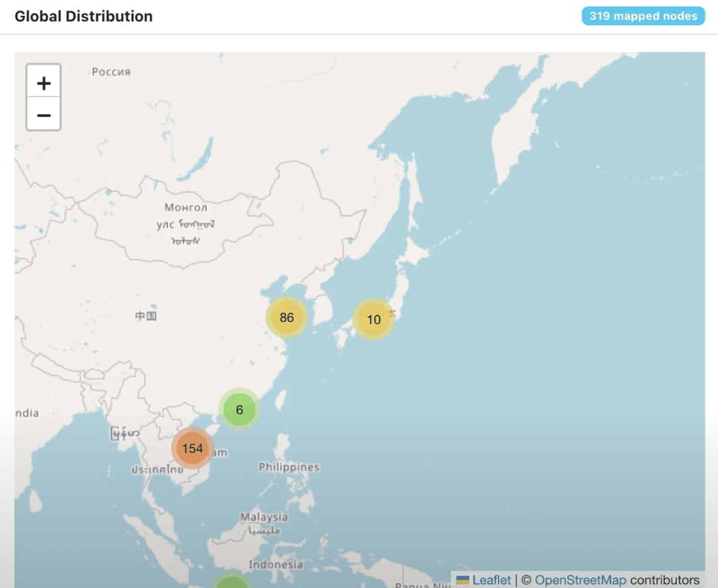
Task: Open the Leaflet attribution link
Action: tap(491, 580)
